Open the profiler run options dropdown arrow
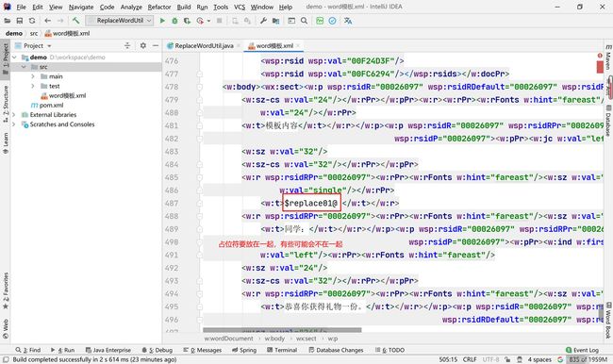 click(208, 21)
